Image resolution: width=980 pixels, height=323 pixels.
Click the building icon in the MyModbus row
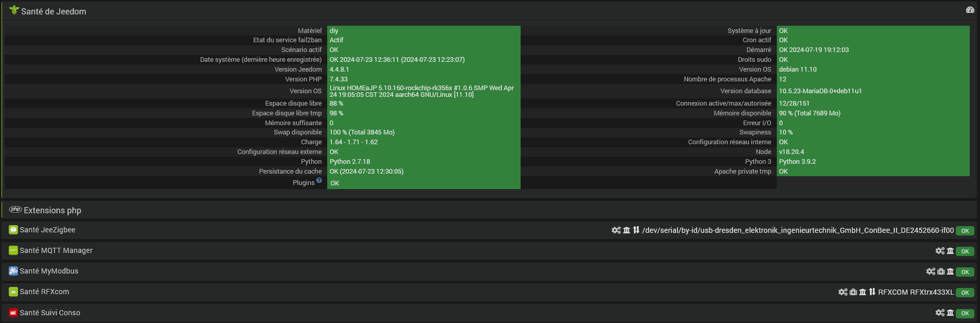(x=950, y=271)
